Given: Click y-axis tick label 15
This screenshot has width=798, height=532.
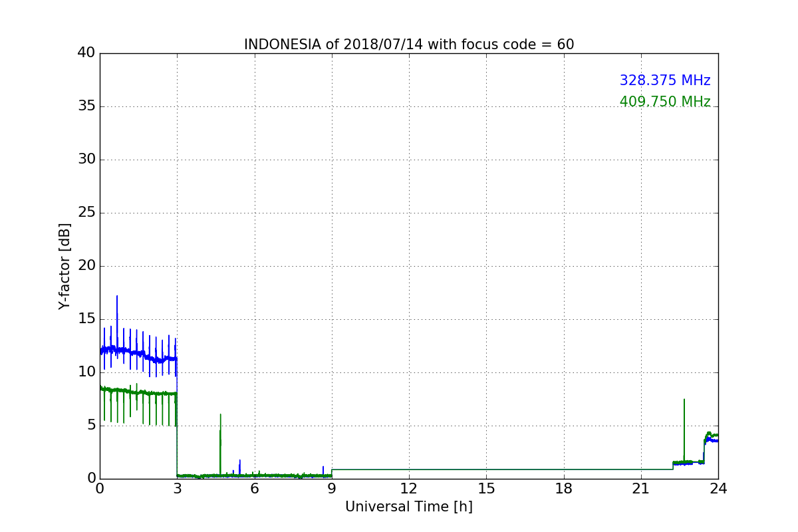Looking at the screenshot, I should pos(86,319).
